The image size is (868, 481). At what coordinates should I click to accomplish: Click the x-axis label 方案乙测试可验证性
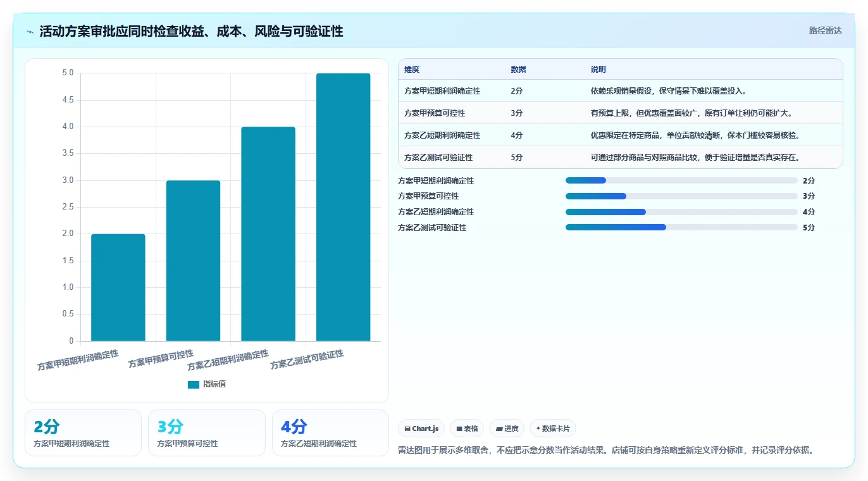click(307, 359)
